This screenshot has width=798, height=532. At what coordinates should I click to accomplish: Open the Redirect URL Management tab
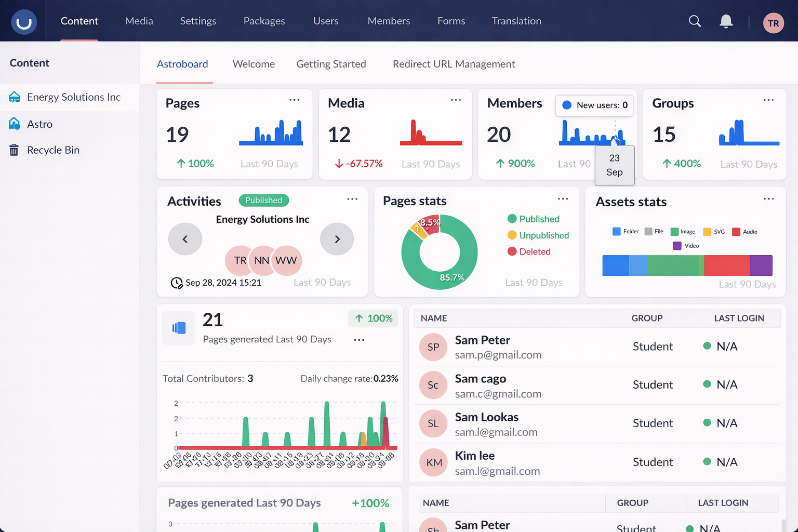[x=454, y=64]
